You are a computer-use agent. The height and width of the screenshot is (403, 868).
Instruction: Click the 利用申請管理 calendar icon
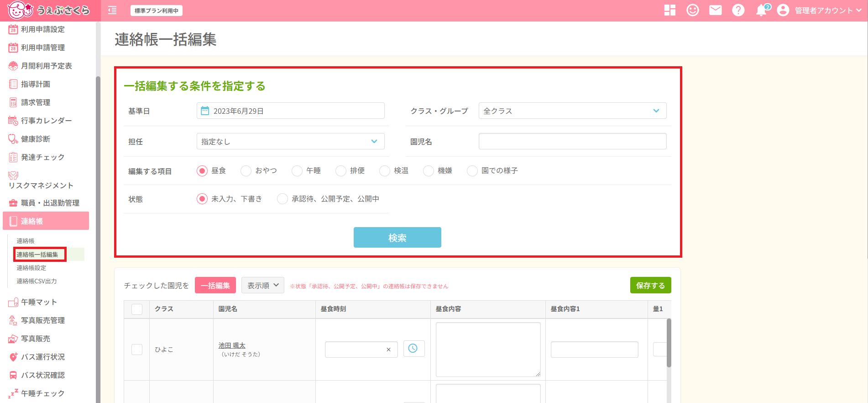click(x=13, y=48)
